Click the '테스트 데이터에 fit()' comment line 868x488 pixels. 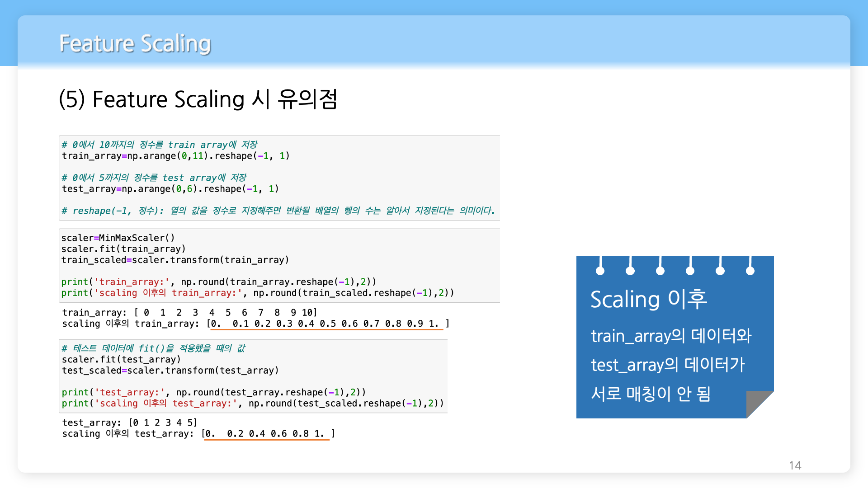(x=154, y=348)
